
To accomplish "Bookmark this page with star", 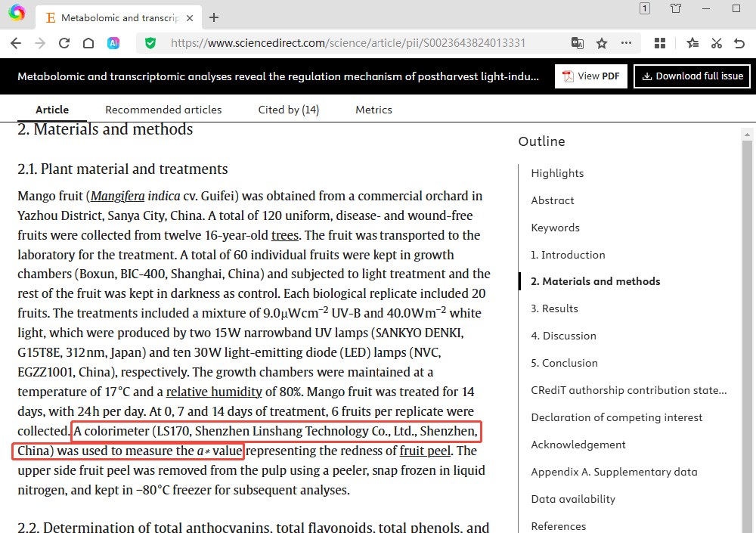I will point(602,43).
